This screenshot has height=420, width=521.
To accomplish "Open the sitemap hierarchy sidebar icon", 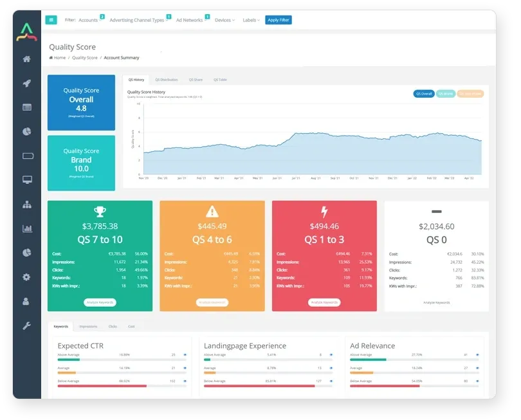I will coord(27,205).
